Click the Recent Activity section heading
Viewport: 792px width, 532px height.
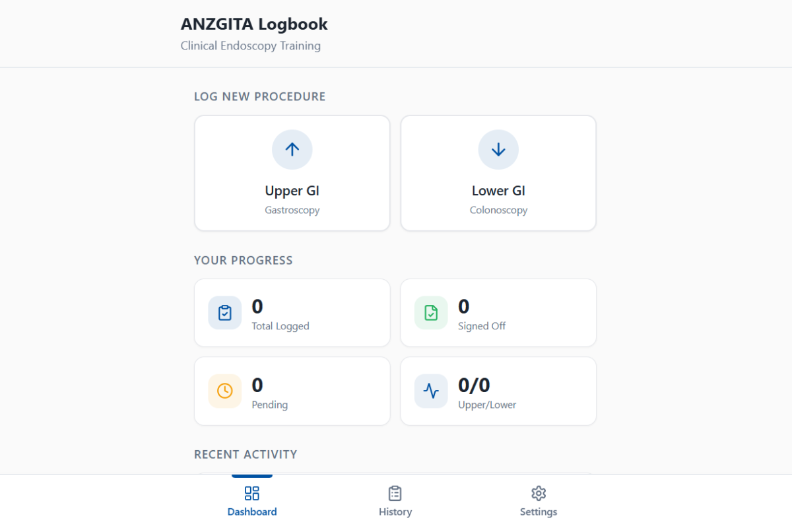click(x=246, y=454)
